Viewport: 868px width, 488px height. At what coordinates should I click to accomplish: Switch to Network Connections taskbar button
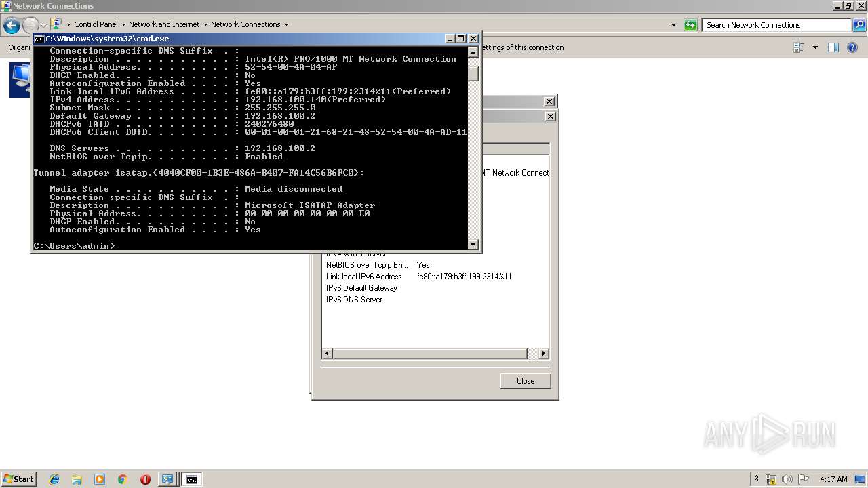coord(167,479)
